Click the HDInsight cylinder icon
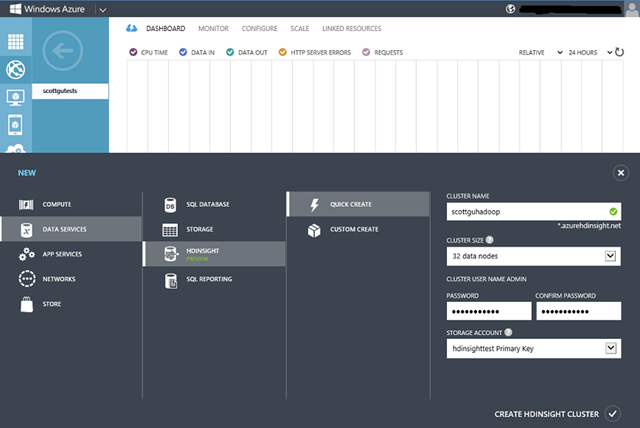Screen dimensions: 640x428 tap(171, 254)
